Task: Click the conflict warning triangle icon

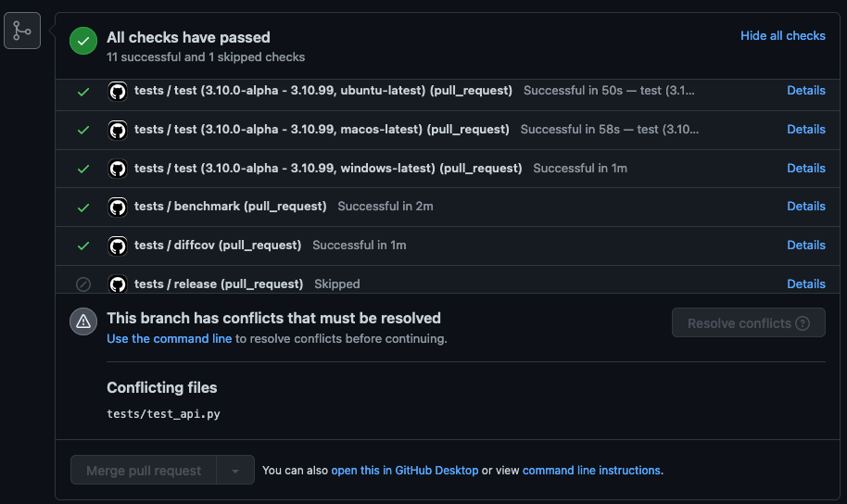Action: 83,321
